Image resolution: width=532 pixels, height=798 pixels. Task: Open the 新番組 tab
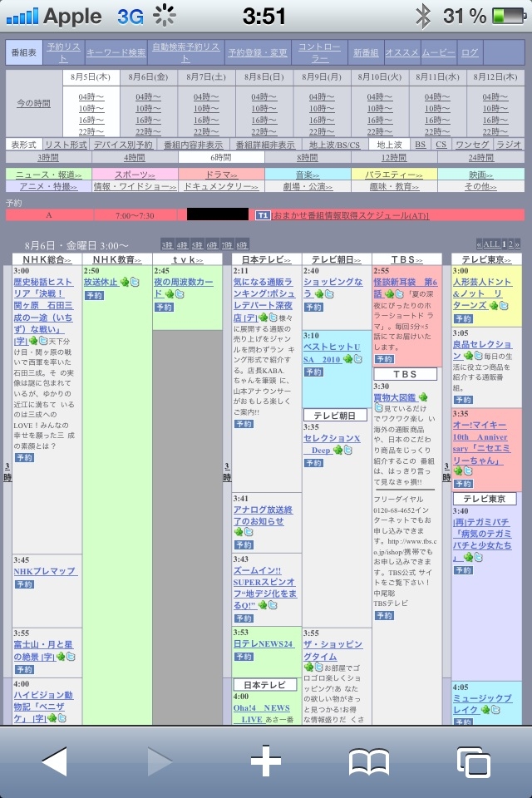click(x=366, y=52)
